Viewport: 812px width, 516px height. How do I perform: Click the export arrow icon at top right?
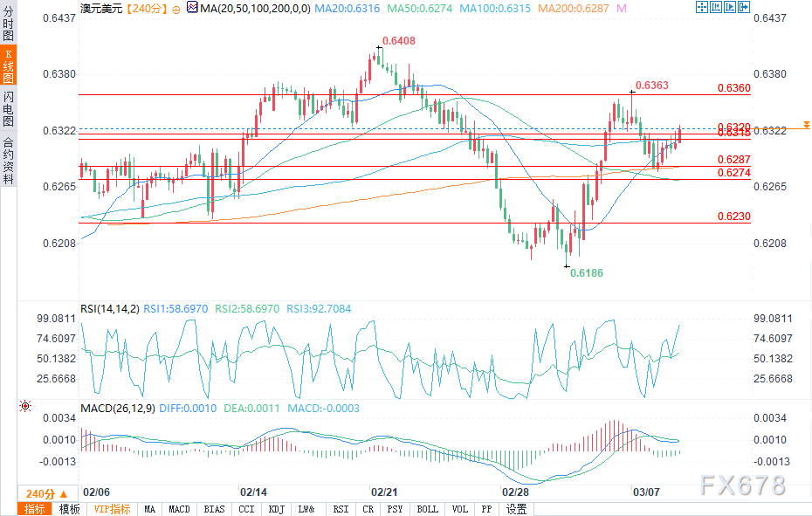[744, 7]
